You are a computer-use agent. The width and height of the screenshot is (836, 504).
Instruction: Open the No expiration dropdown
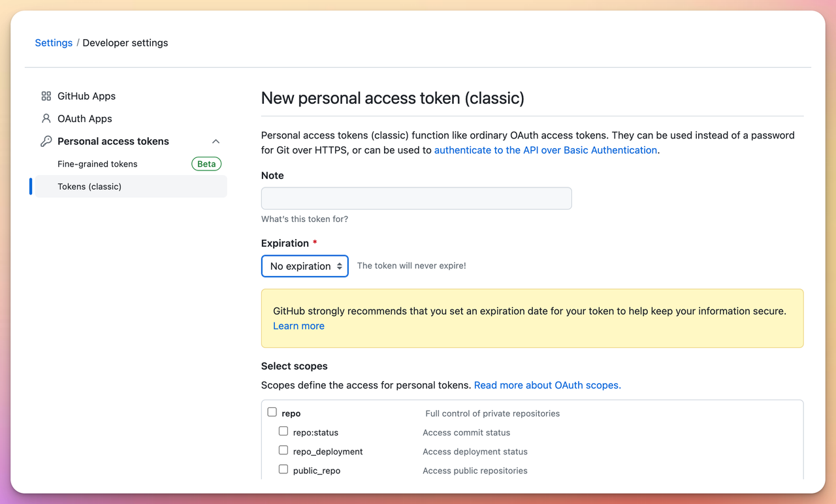tap(305, 266)
